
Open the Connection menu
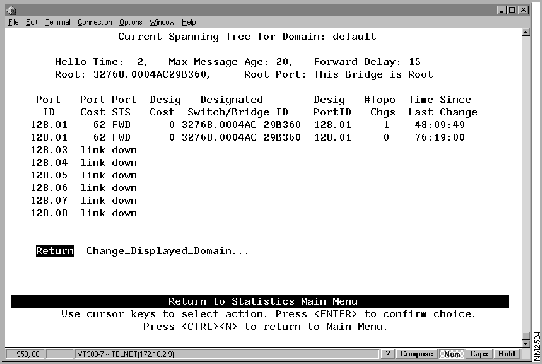pos(94,22)
